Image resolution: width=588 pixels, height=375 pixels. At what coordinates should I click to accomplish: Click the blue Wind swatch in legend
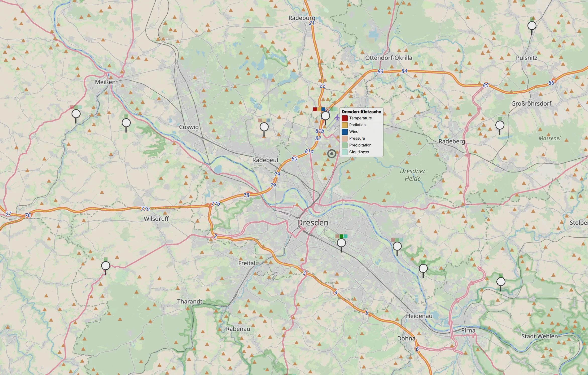click(x=345, y=132)
